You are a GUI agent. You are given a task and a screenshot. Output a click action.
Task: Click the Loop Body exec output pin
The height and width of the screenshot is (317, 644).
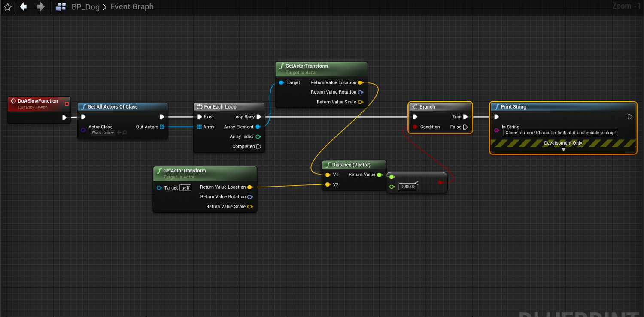259,117
